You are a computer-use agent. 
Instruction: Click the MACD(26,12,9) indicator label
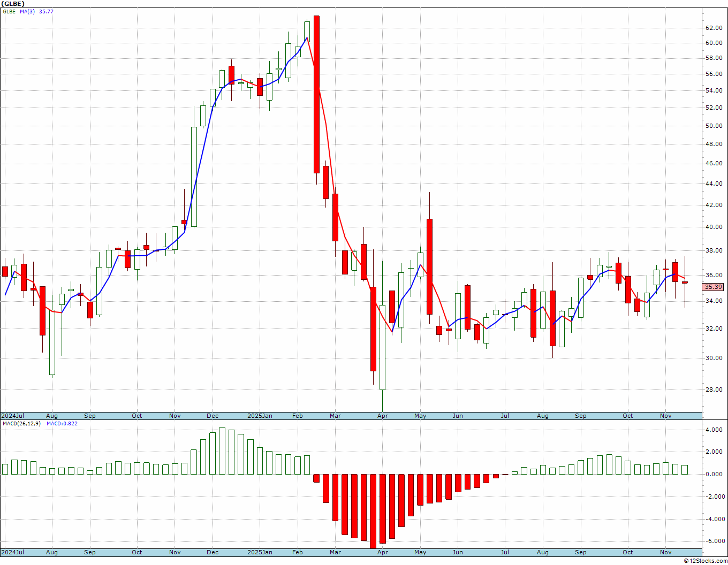pos(22,424)
